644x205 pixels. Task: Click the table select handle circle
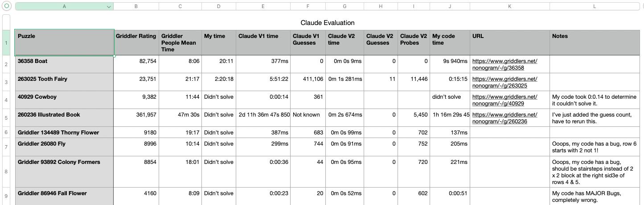click(7, 7)
